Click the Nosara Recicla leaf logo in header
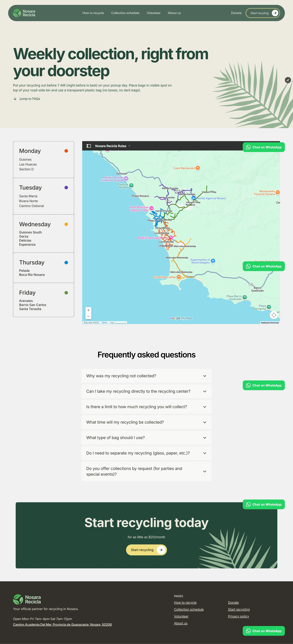The height and width of the screenshot is (644, 293). tap(17, 13)
